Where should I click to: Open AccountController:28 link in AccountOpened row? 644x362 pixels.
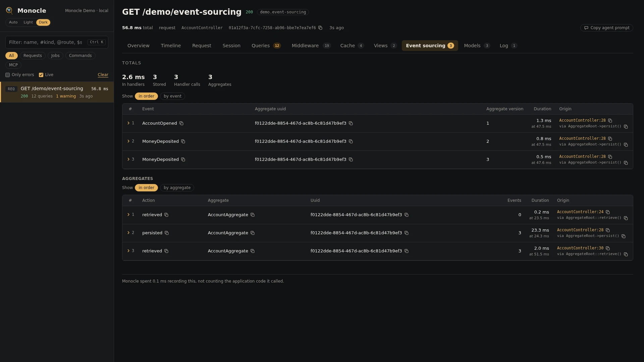tap(582, 121)
